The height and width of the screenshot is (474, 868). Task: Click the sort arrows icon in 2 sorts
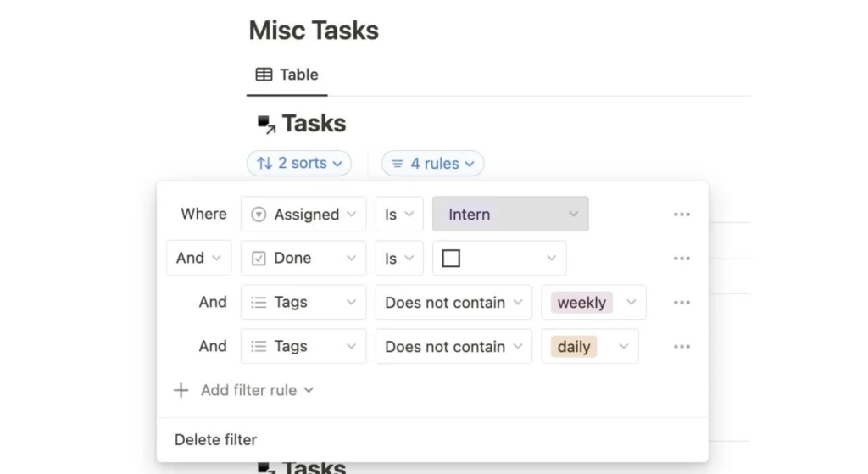pos(264,164)
